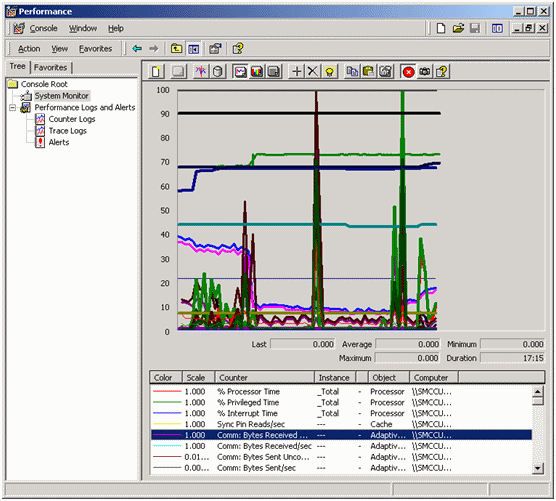Select the red % Processor Time swatch
This screenshot has height=501, width=556.
point(167,391)
